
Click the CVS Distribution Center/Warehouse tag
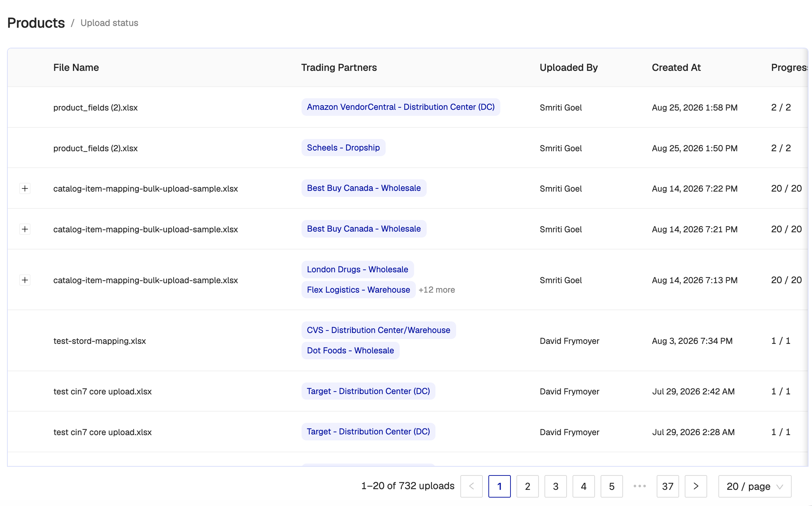click(379, 330)
